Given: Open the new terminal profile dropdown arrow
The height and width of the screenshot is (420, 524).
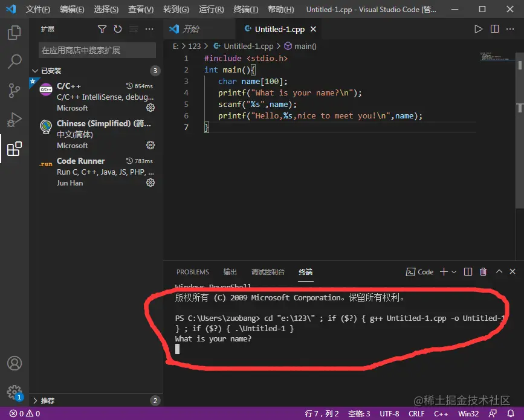Looking at the screenshot, I should (454, 272).
